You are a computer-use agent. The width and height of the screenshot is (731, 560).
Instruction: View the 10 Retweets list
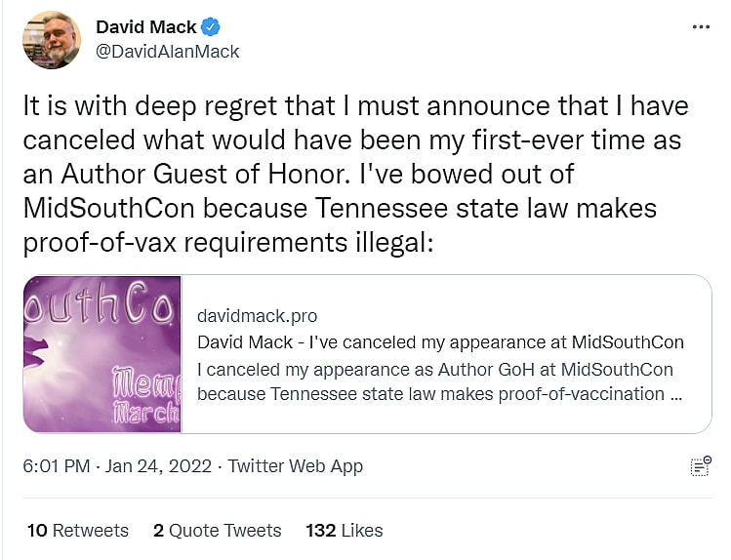pyautogui.click(x=78, y=531)
